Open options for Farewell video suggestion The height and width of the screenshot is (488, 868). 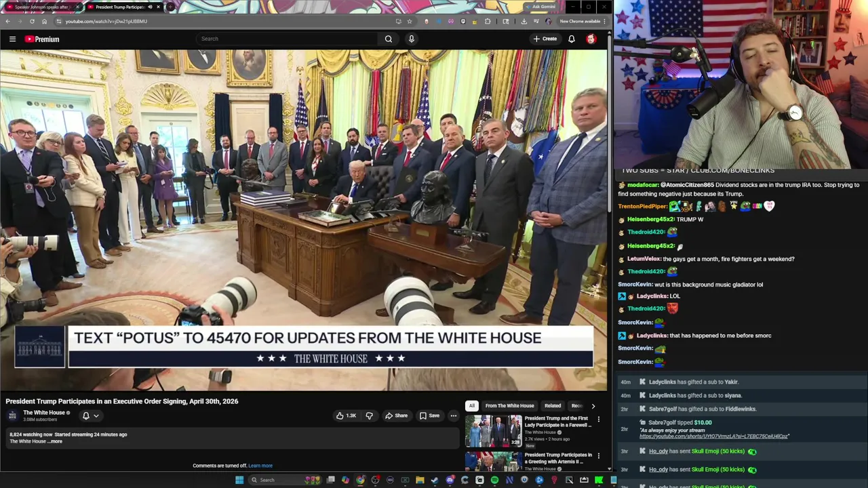(x=598, y=420)
